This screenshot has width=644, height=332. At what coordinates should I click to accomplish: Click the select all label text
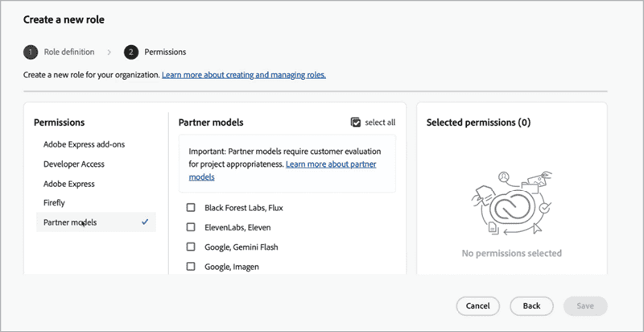coord(380,122)
